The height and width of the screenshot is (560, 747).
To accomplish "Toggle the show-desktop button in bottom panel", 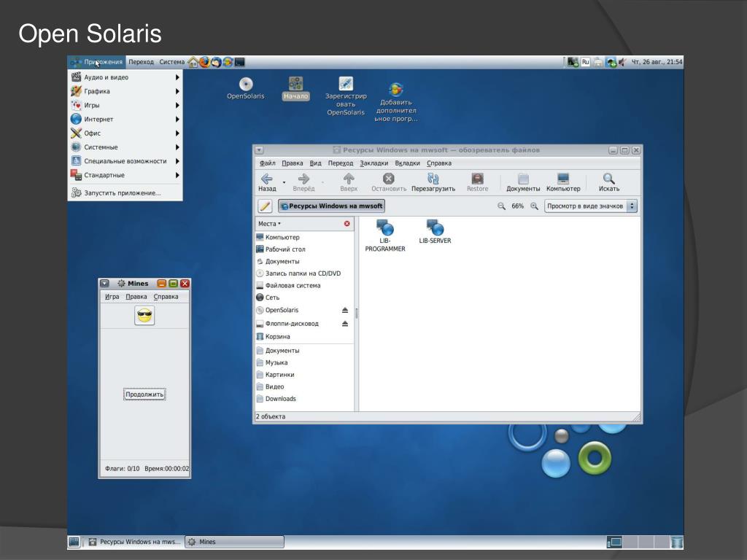I will point(74,542).
